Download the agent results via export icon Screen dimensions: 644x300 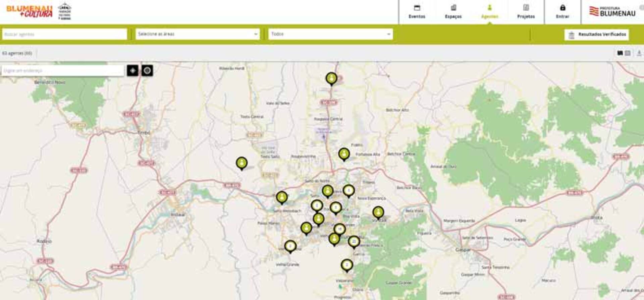[x=639, y=53]
